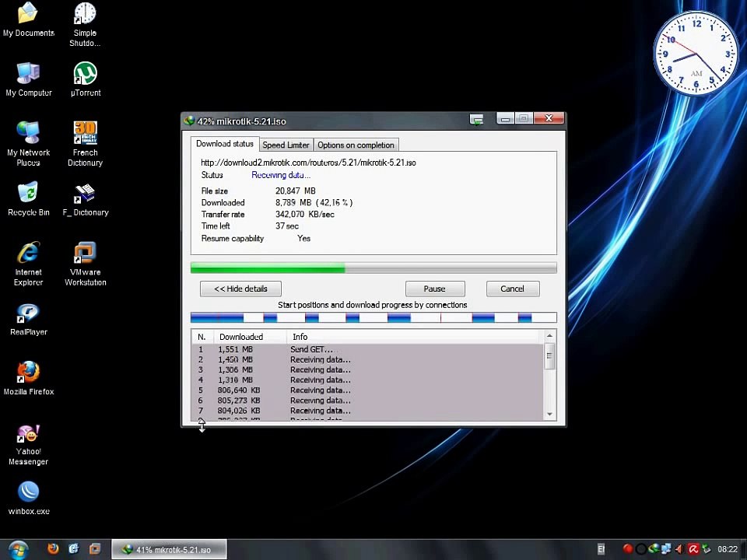
Task: Switch to Speed Limiter tab
Action: point(286,145)
